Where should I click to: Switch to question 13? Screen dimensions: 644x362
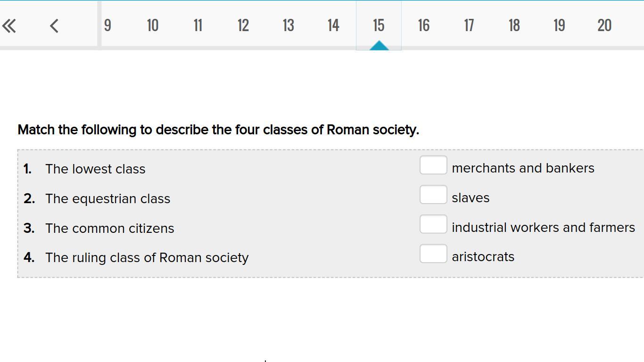288,25
